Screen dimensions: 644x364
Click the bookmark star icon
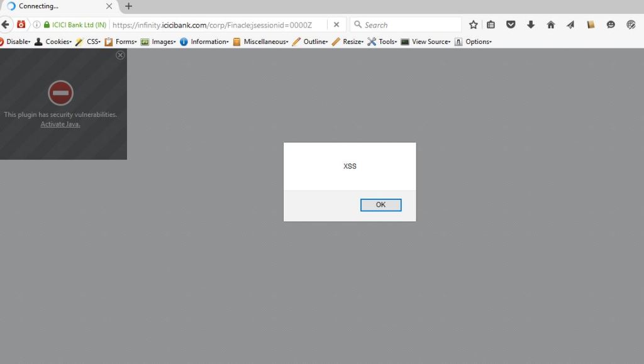tap(474, 25)
